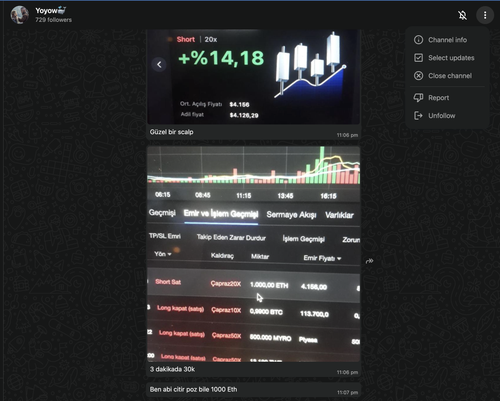Click the 4.156,00 order price value
This screenshot has width=500, height=401.
314,287
